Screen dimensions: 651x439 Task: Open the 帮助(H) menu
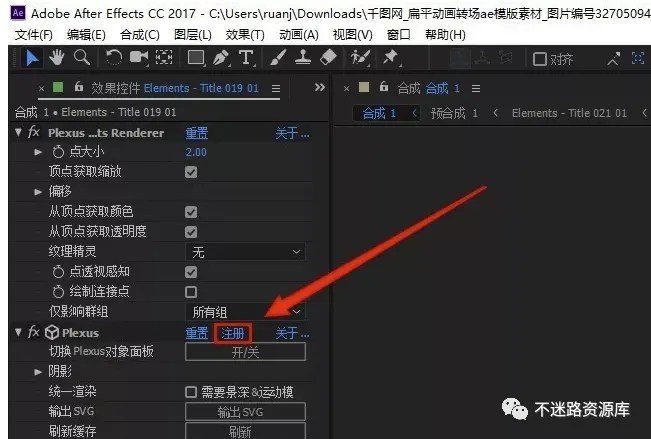tap(445, 35)
